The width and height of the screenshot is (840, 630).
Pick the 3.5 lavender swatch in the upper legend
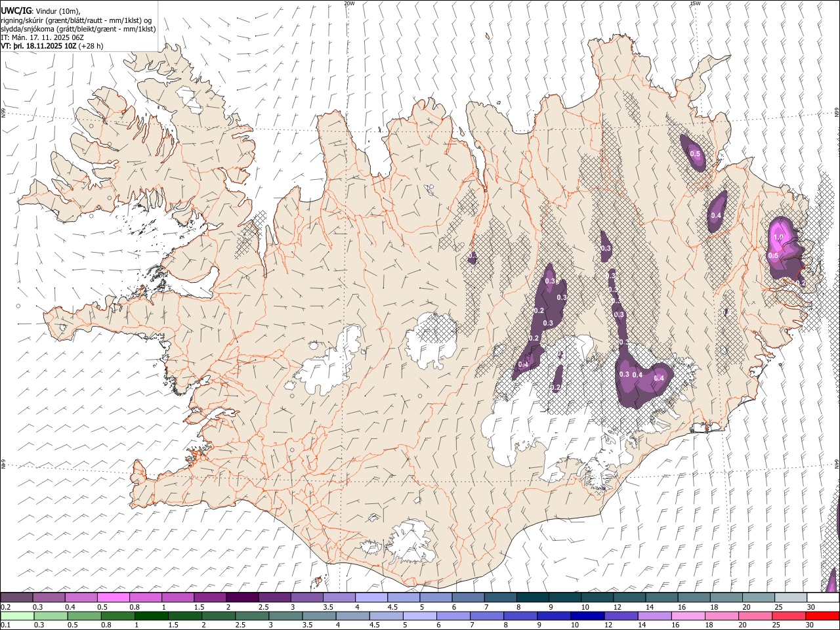click(339, 597)
